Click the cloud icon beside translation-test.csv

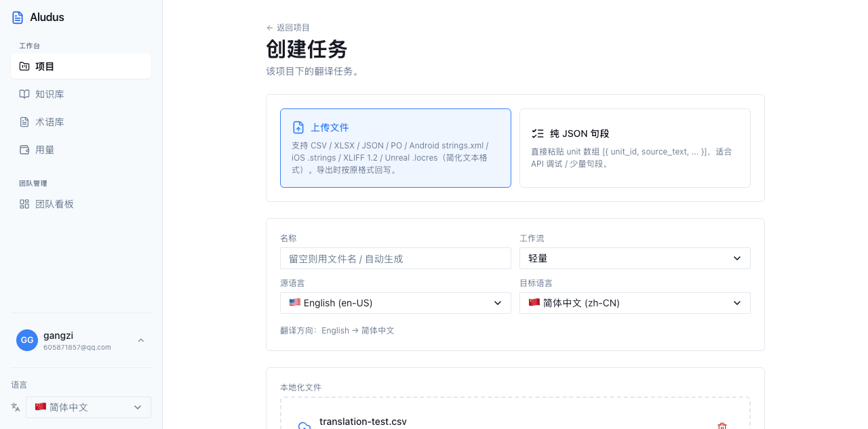pyautogui.click(x=304, y=426)
